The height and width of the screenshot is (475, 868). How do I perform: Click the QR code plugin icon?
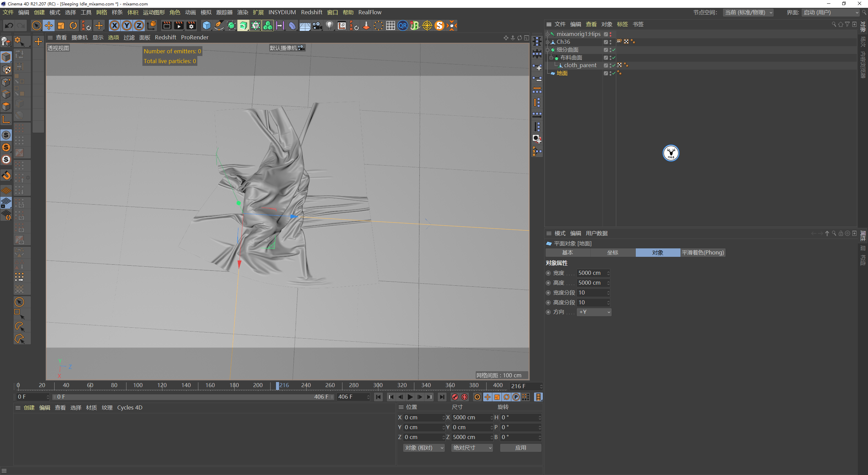pyautogui.click(x=402, y=25)
